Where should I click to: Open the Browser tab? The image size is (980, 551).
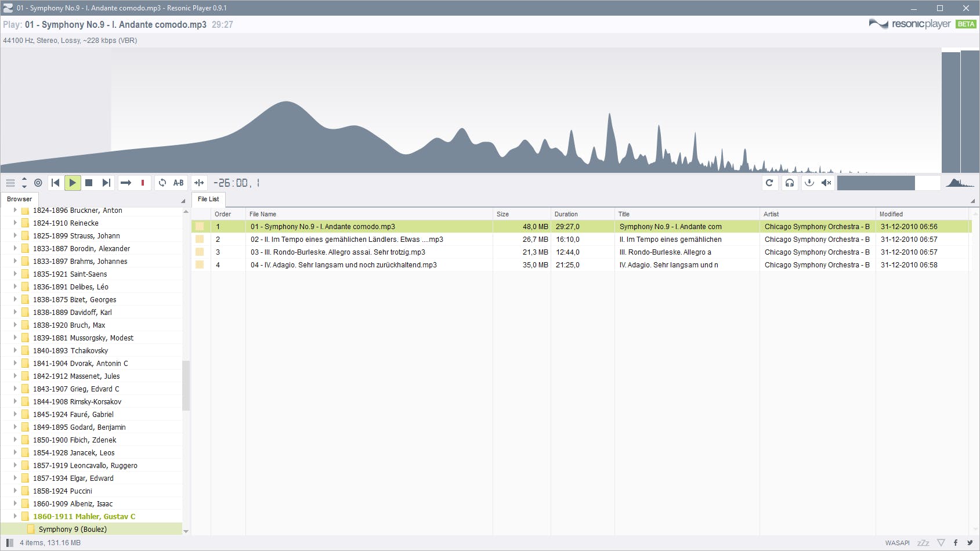point(19,199)
